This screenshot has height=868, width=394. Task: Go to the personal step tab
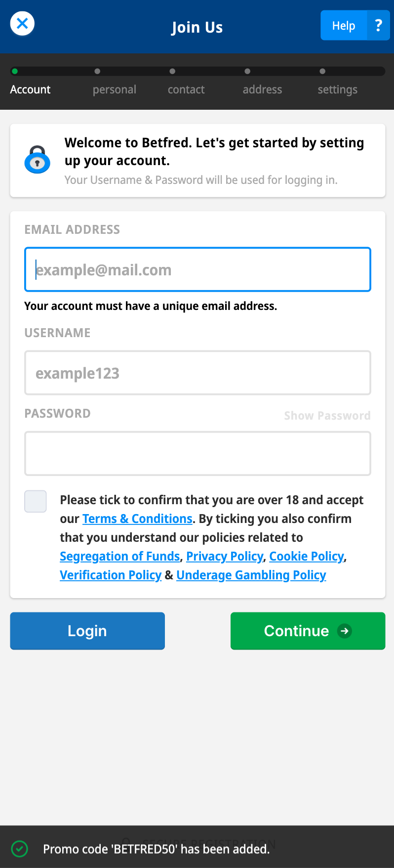115,89
